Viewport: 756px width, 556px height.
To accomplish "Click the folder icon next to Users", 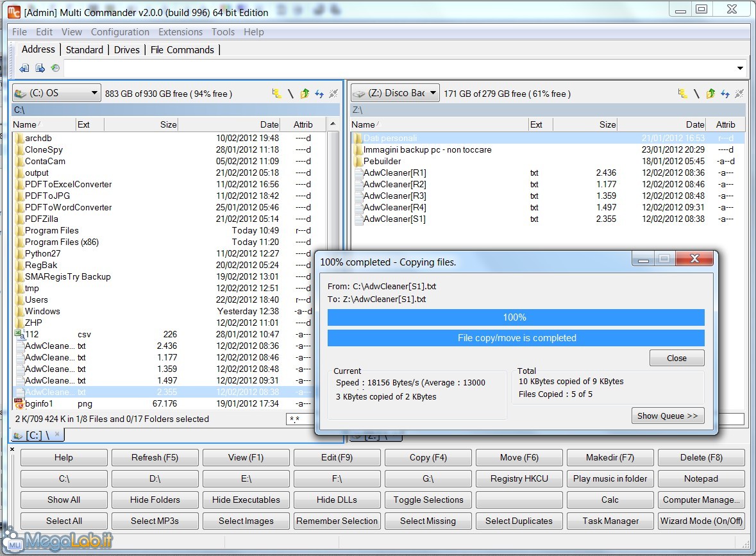I will [x=19, y=300].
